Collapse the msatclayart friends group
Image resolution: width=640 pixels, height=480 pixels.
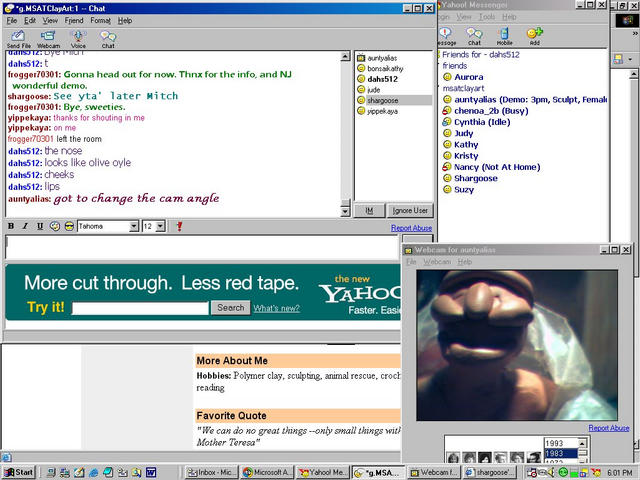click(x=463, y=88)
